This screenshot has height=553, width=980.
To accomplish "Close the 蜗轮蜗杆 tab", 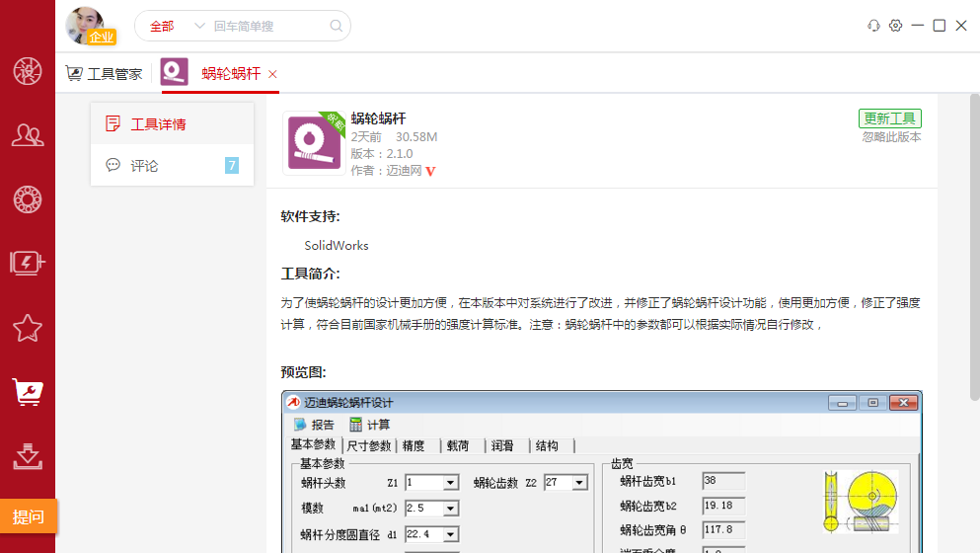I will tap(272, 74).
